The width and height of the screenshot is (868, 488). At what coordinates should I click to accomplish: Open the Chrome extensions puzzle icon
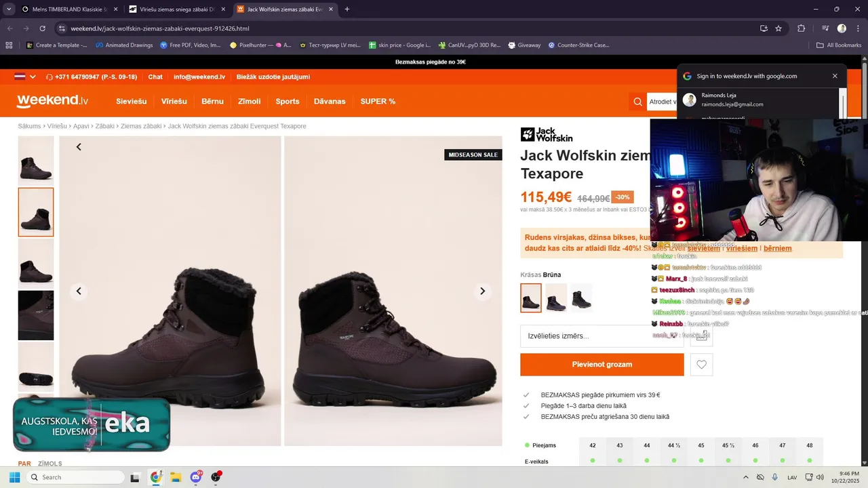click(802, 28)
